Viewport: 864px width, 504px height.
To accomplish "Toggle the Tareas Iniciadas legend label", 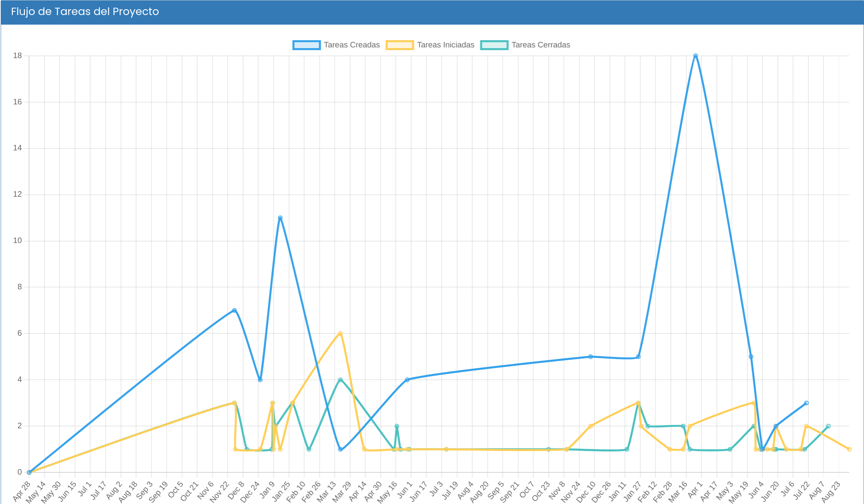I will [445, 45].
